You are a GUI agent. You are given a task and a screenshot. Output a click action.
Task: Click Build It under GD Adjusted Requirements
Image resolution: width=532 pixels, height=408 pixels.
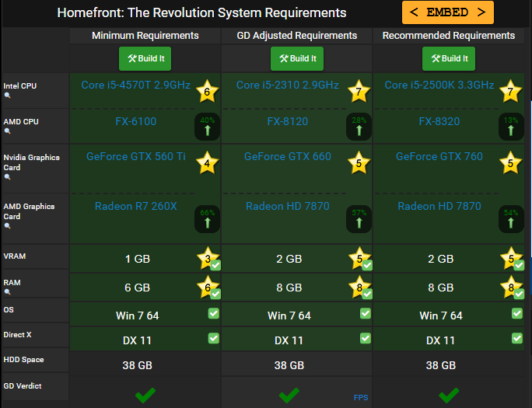pyautogui.click(x=297, y=58)
